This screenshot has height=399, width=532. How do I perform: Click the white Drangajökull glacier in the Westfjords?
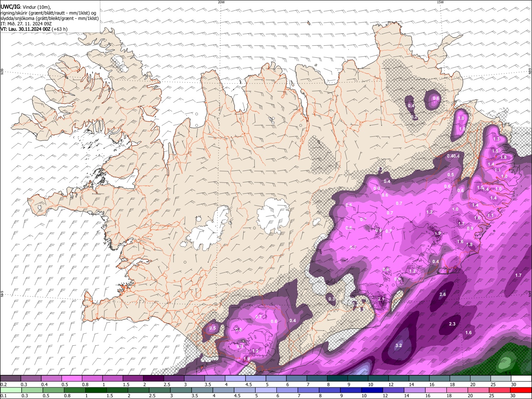point(119,63)
